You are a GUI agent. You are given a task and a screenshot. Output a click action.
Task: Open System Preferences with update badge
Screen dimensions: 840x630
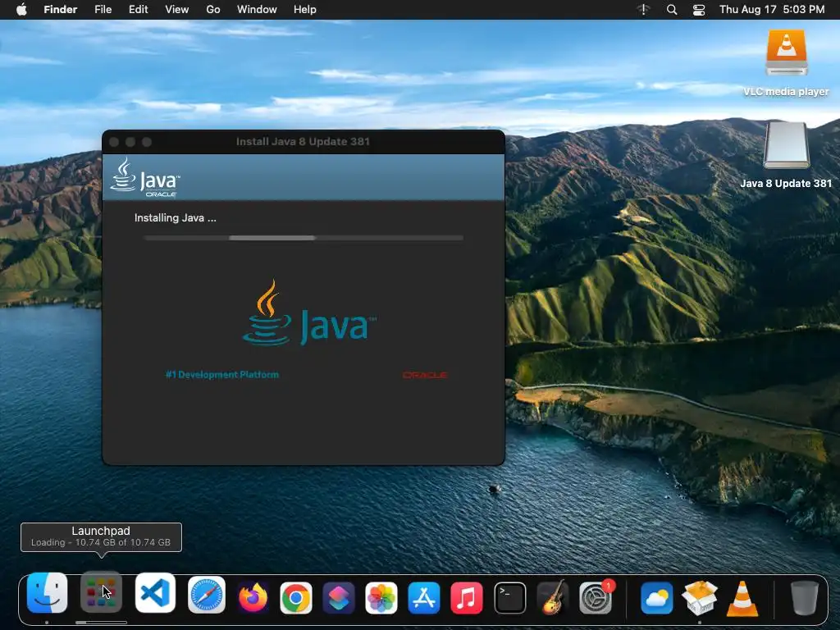[x=596, y=597]
